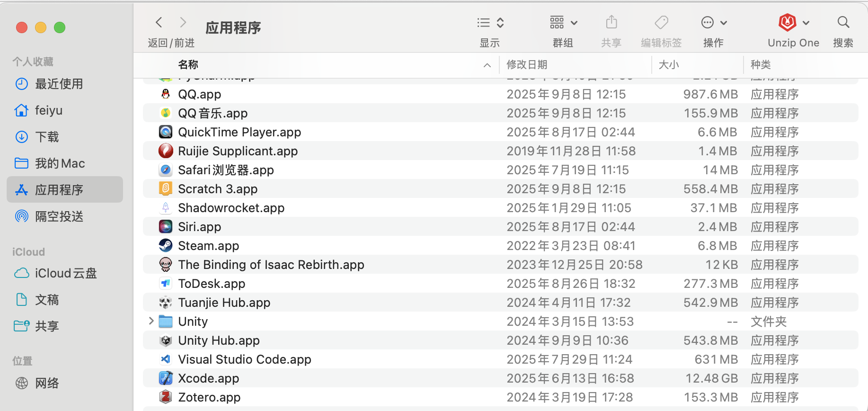
Task: Click the yellow minimize window button
Action: pos(41,27)
